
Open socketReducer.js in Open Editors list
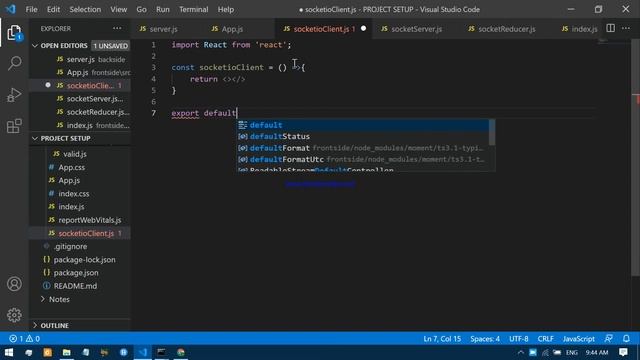[x=80, y=112]
